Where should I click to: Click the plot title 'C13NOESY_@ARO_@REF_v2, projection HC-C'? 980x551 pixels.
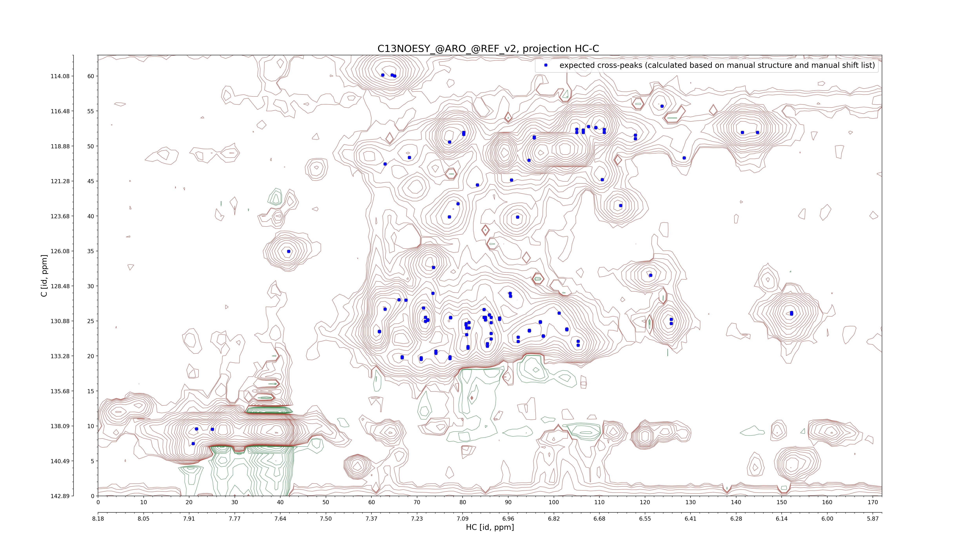pyautogui.click(x=488, y=49)
